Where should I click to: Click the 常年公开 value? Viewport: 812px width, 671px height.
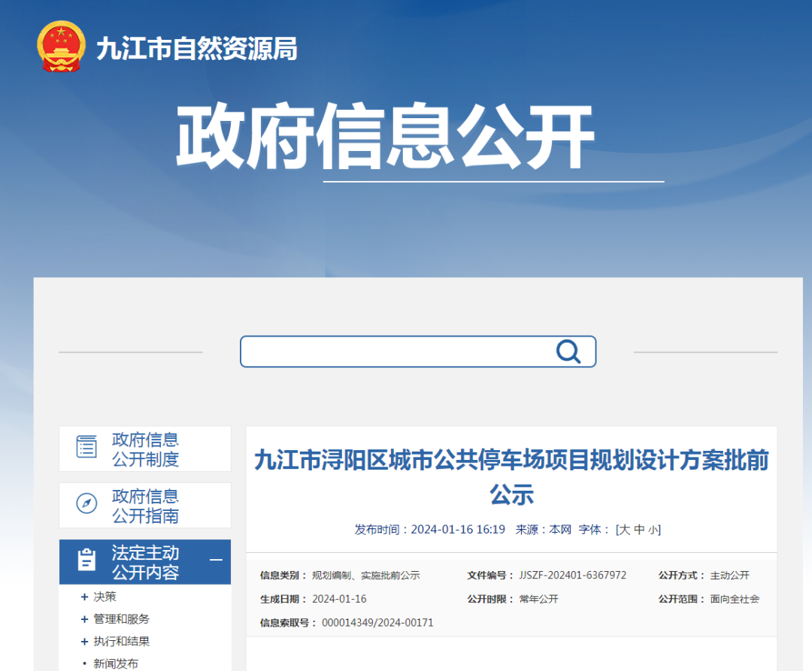click(538, 599)
